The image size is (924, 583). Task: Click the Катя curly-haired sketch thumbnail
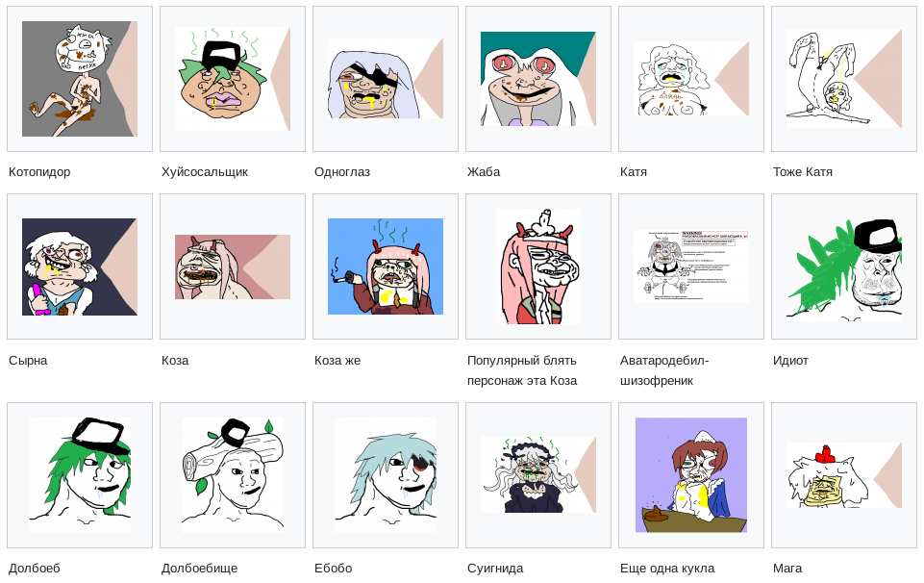(691, 79)
